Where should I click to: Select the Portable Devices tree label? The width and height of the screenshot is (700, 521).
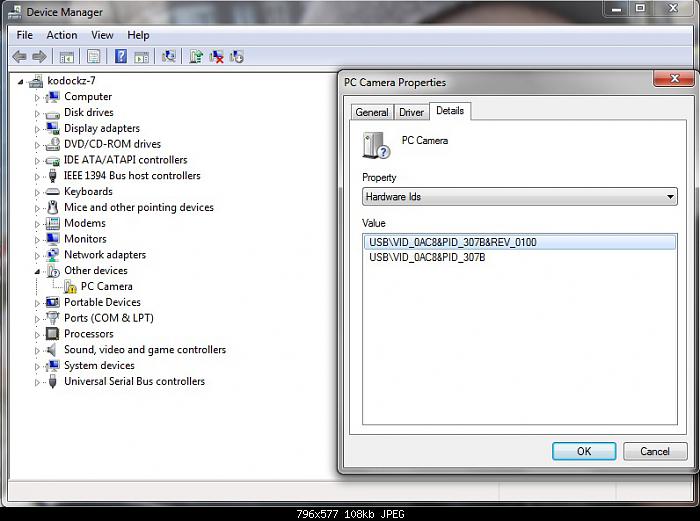[x=102, y=302]
